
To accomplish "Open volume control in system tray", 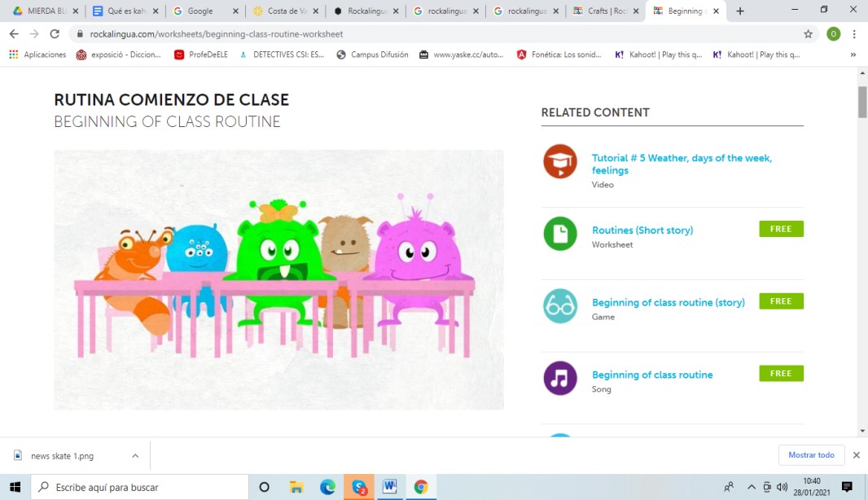I will [782, 487].
